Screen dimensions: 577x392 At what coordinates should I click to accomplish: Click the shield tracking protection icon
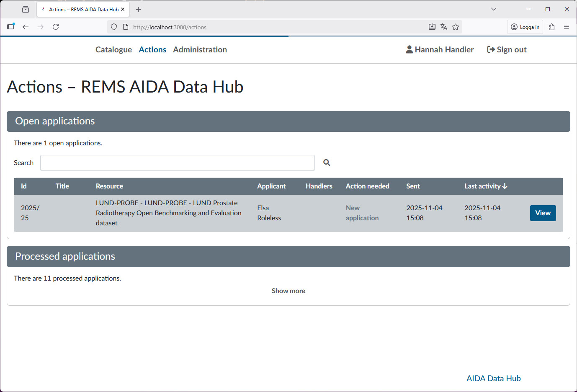114,27
